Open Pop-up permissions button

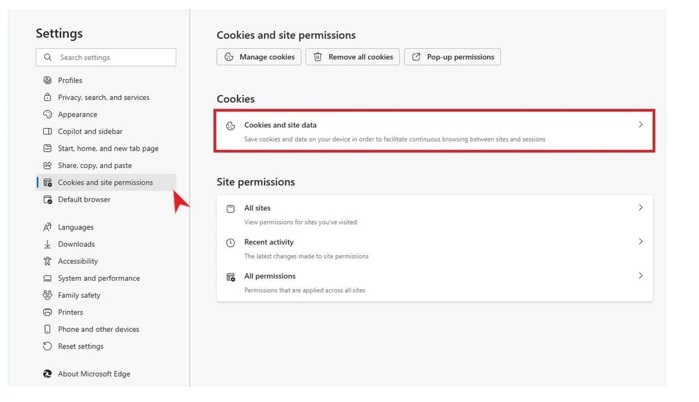(x=452, y=57)
